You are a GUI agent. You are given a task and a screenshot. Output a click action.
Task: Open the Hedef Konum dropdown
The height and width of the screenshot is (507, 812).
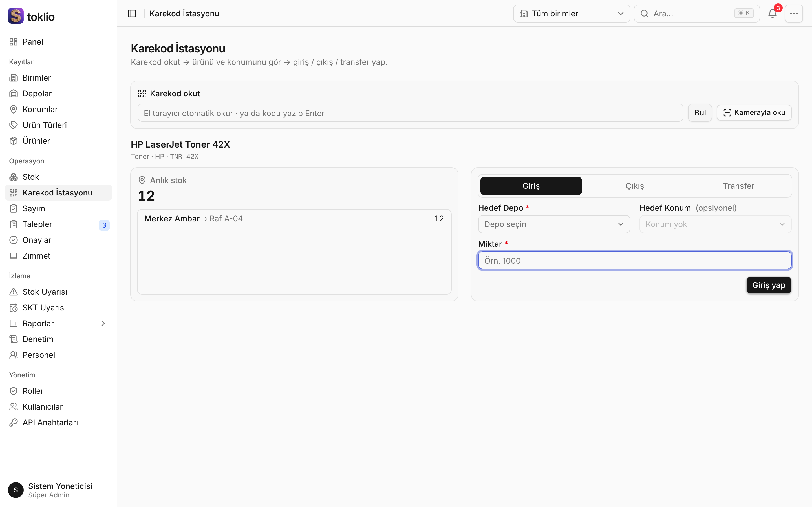[715, 224]
